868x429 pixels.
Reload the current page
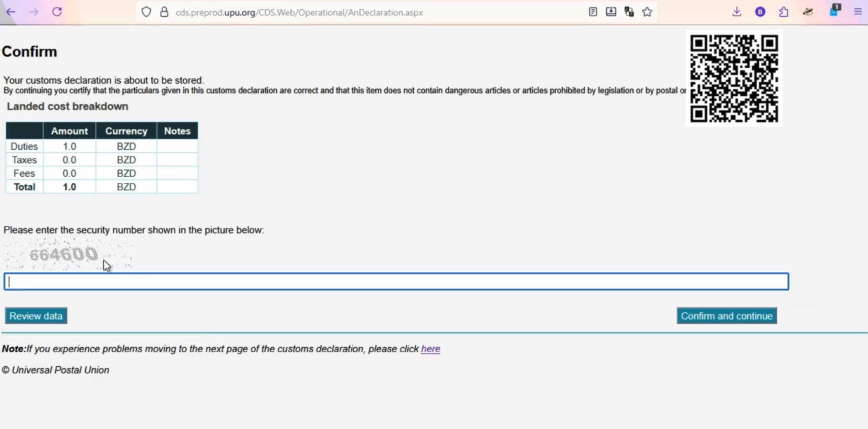click(57, 12)
